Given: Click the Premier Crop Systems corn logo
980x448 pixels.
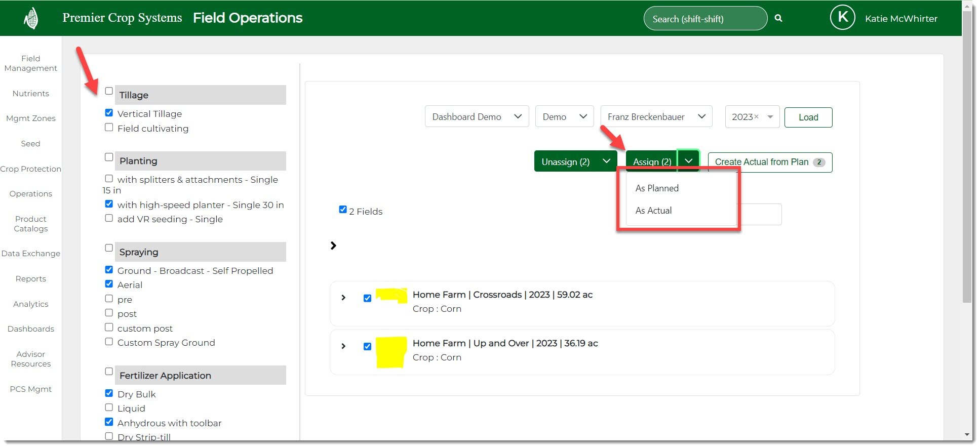Looking at the screenshot, I should tap(31, 19).
